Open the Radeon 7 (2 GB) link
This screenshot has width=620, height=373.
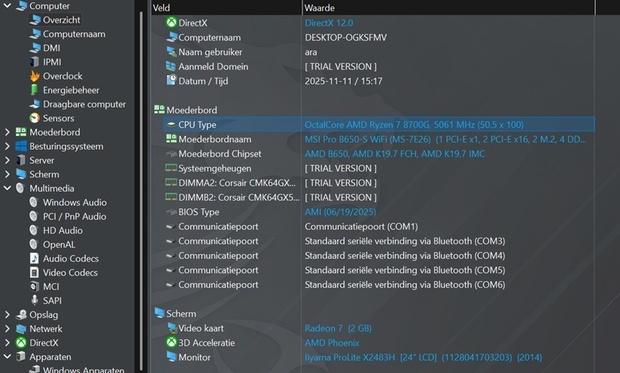pyautogui.click(x=338, y=328)
